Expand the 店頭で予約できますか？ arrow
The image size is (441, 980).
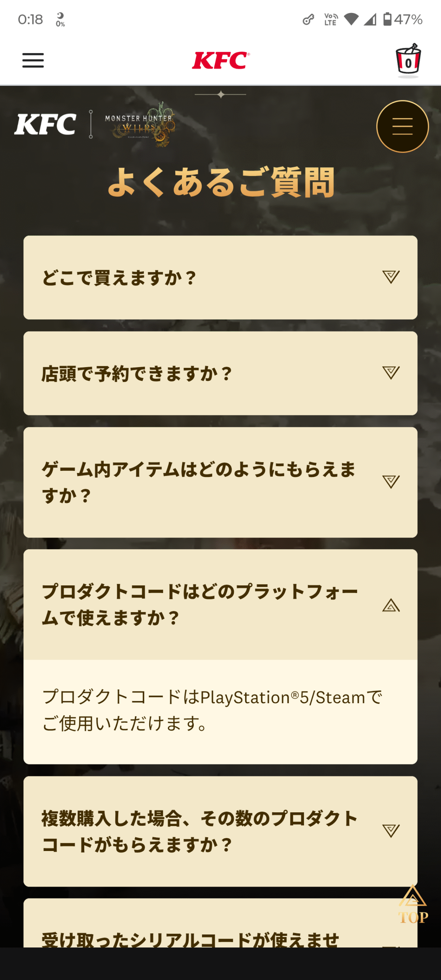pyautogui.click(x=391, y=372)
